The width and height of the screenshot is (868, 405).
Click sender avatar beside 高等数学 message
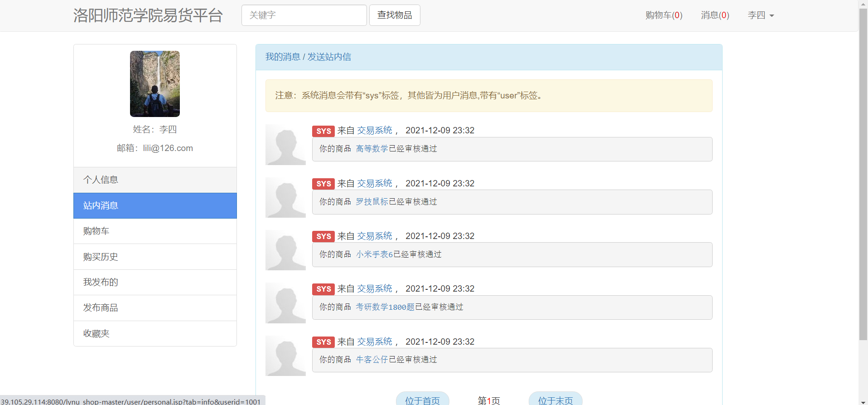point(285,145)
